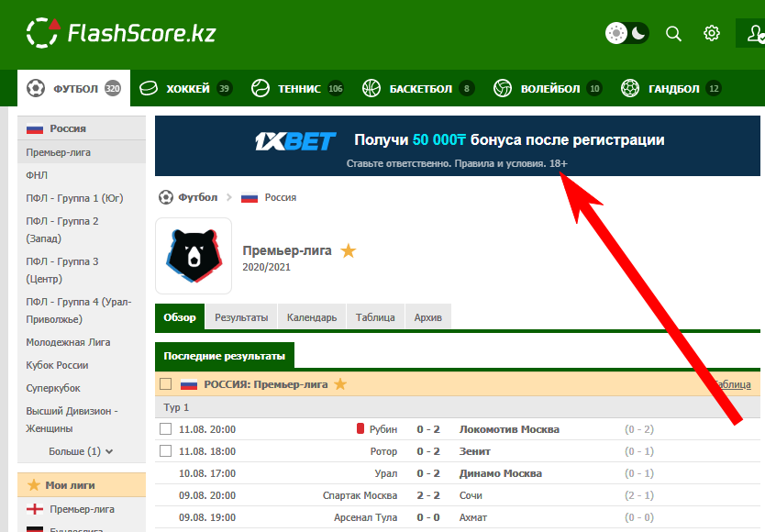
Task: Switch to the Архив tab
Action: point(427,317)
